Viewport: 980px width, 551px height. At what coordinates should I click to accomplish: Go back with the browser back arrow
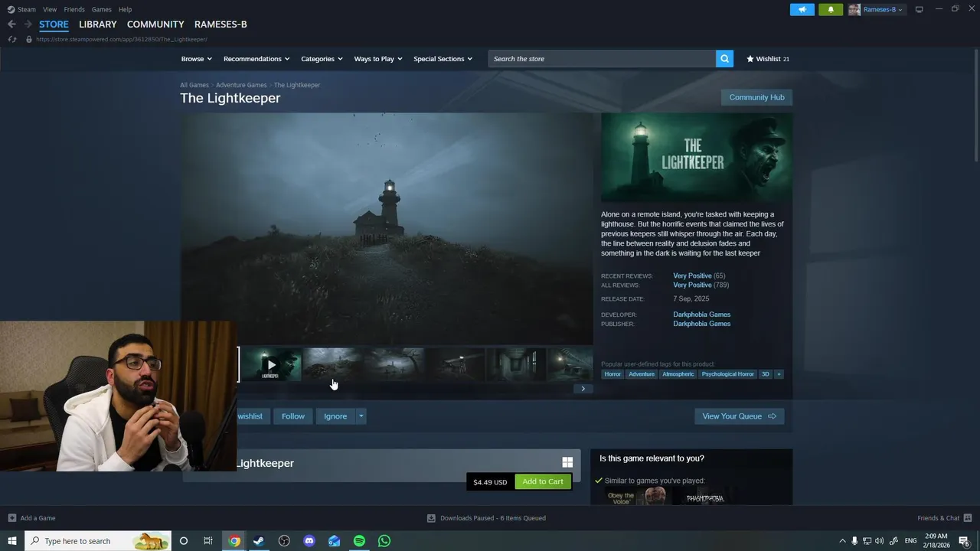click(x=11, y=24)
